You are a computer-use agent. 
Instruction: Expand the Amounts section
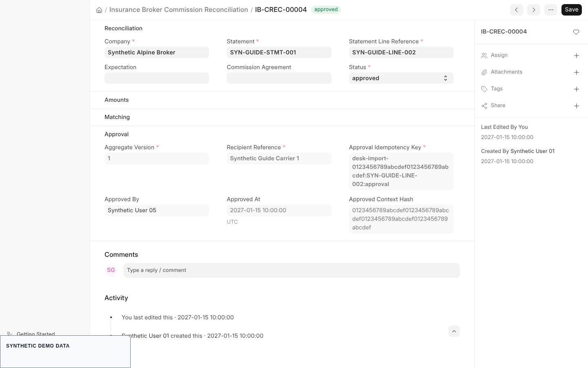click(x=116, y=100)
